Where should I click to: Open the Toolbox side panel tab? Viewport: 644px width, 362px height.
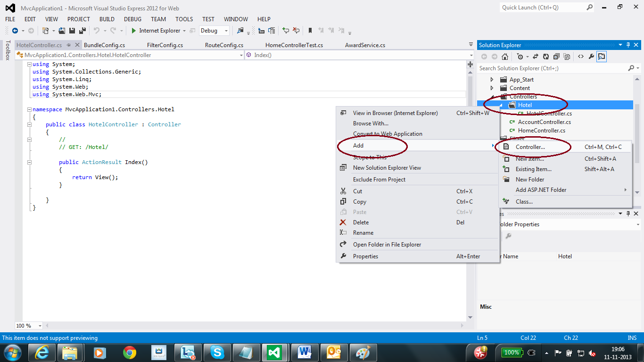pyautogui.click(x=8, y=50)
